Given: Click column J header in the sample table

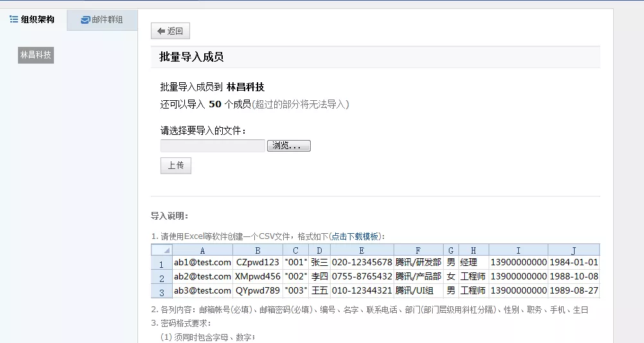Looking at the screenshot, I should pos(573,251).
